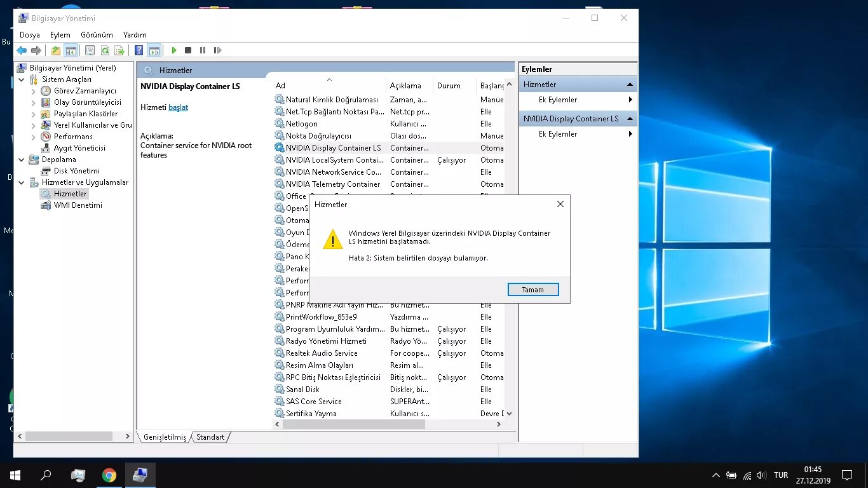Toggle the show/hide console tree toolbar icon

point(71,50)
